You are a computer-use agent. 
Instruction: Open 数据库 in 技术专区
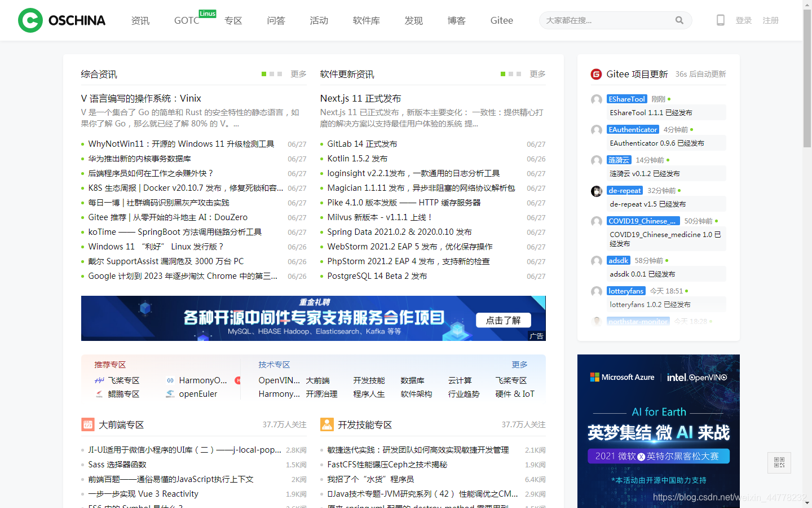point(412,380)
